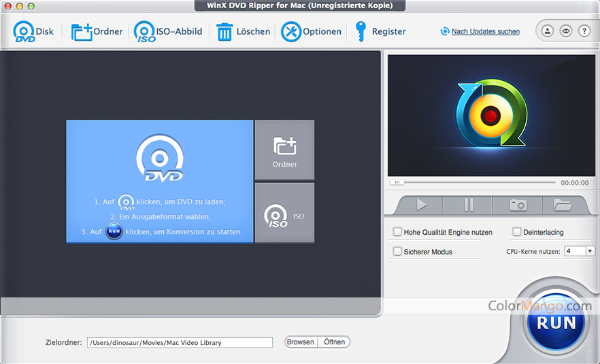Open the user account icon
This screenshot has height=364, width=600.
(547, 31)
